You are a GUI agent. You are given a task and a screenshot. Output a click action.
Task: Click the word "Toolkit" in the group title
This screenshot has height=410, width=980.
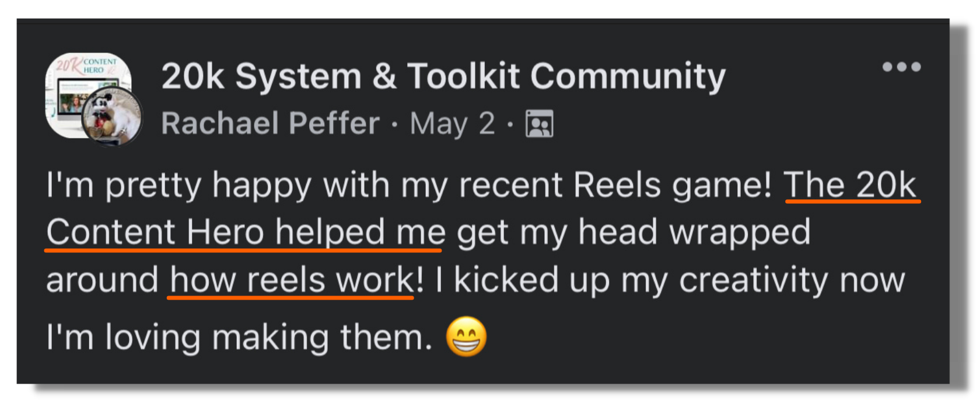tap(463, 77)
